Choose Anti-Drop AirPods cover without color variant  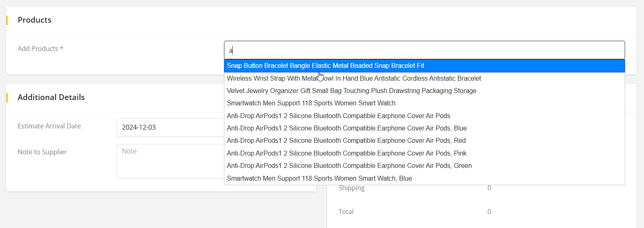338,116
